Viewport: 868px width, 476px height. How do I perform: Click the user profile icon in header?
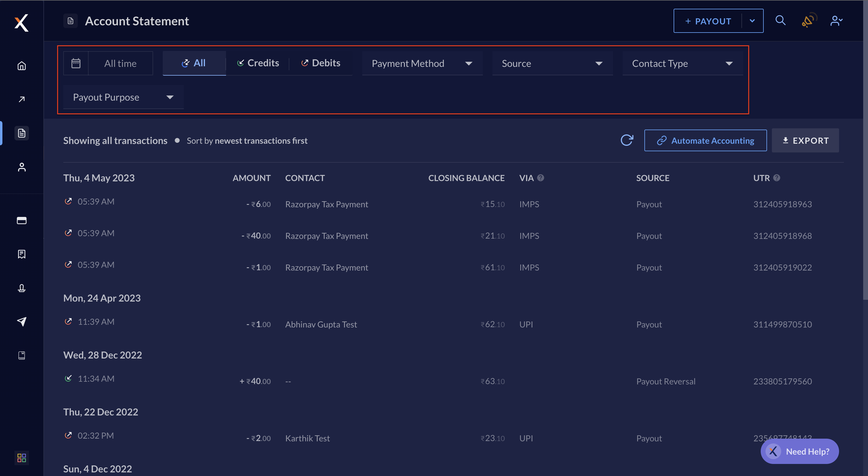pyautogui.click(x=836, y=20)
